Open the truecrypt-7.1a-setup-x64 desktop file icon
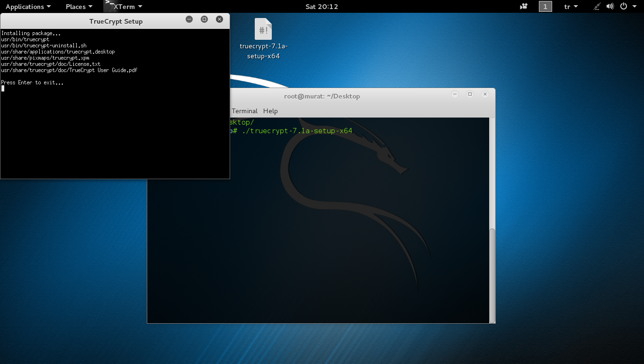Image resolution: width=644 pixels, height=364 pixels. pos(263,29)
